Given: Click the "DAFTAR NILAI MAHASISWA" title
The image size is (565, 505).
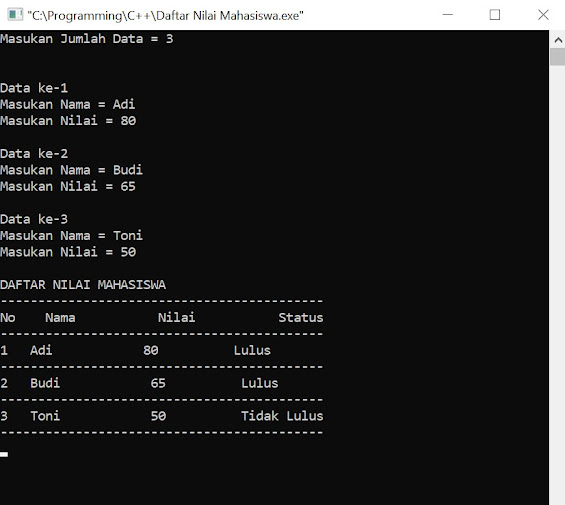Looking at the screenshot, I should (x=83, y=285).
